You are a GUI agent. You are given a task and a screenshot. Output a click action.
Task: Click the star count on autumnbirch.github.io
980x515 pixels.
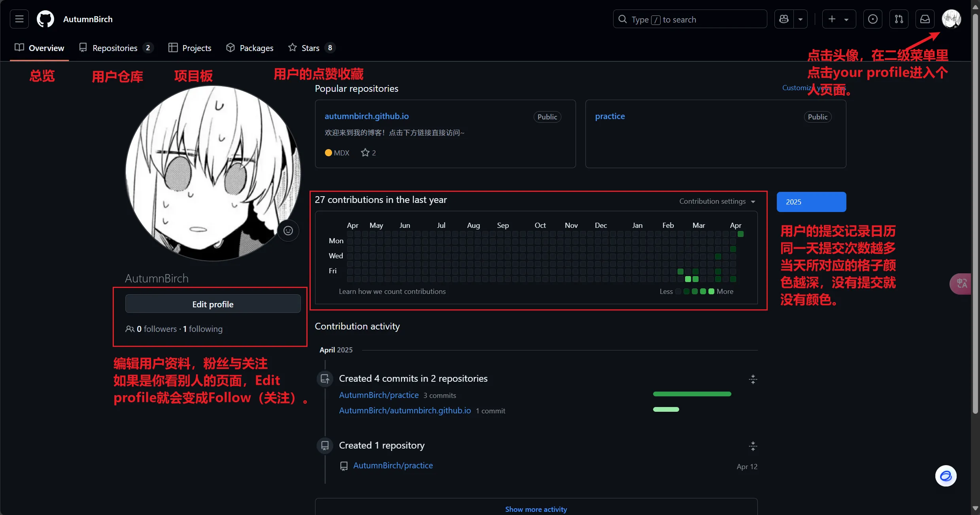[x=368, y=153]
